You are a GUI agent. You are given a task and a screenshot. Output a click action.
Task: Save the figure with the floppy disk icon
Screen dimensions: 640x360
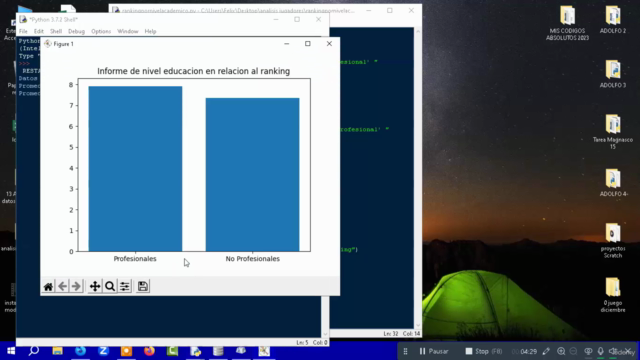[142, 287]
